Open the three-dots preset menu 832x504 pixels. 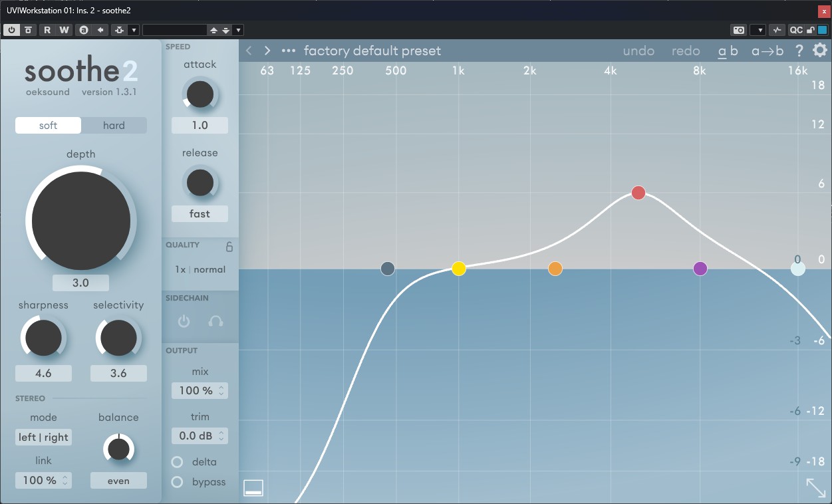click(x=288, y=51)
